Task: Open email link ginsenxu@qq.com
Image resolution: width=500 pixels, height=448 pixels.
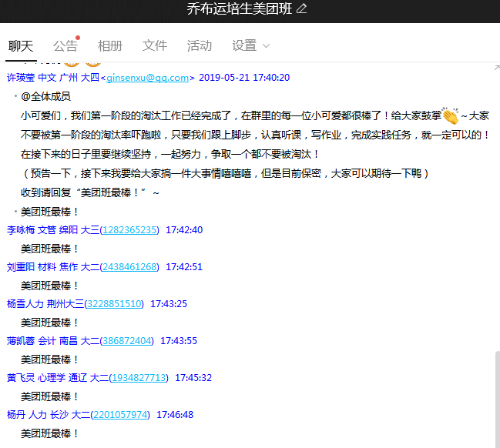Action: pyautogui.click(x=147, y=78)
